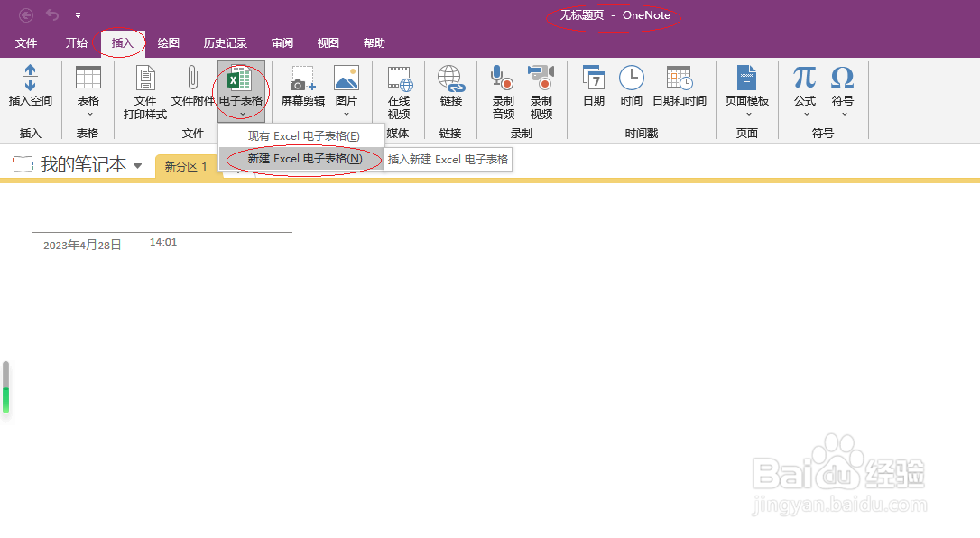Expand the 公式 dropdown arrow
Image resolution: width=980 pixels, height=538 pixels.
click(806, 115)
